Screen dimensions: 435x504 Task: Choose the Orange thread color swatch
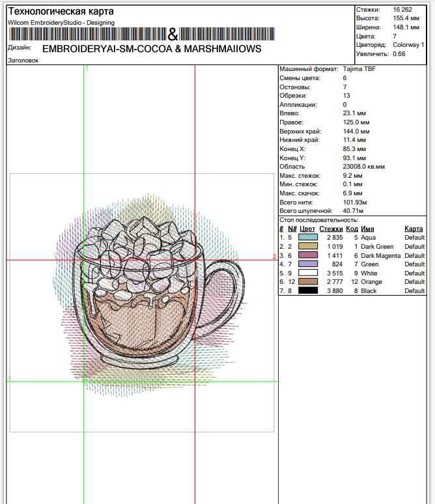pyautogui.click(x=308, y=282)
